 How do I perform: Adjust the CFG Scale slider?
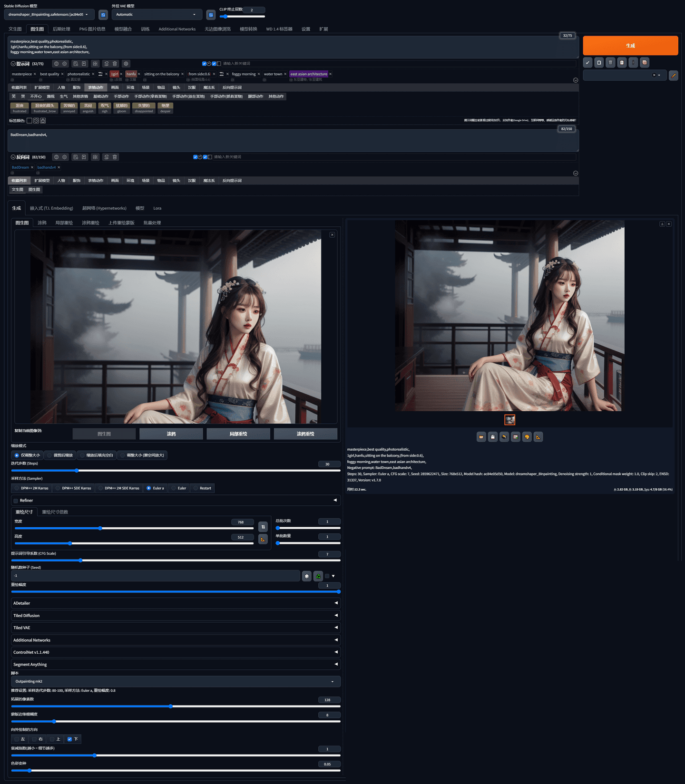(x=80, y=561)
